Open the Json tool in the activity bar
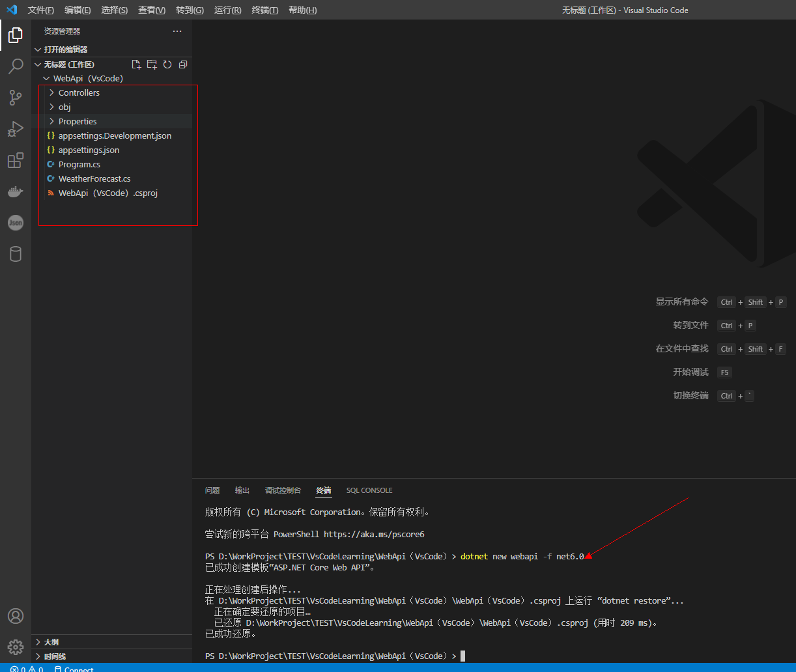Screen dimensions: 796x672 click(16, 223)
